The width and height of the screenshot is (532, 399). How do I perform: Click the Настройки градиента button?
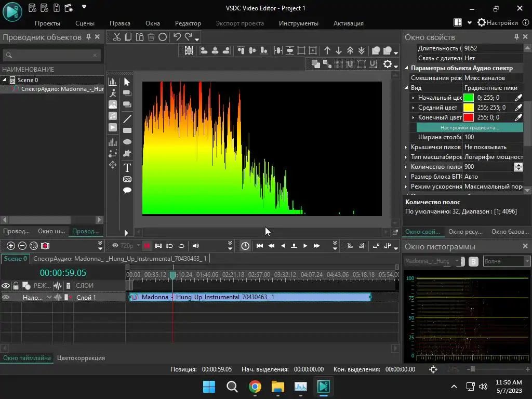(470, 127)
